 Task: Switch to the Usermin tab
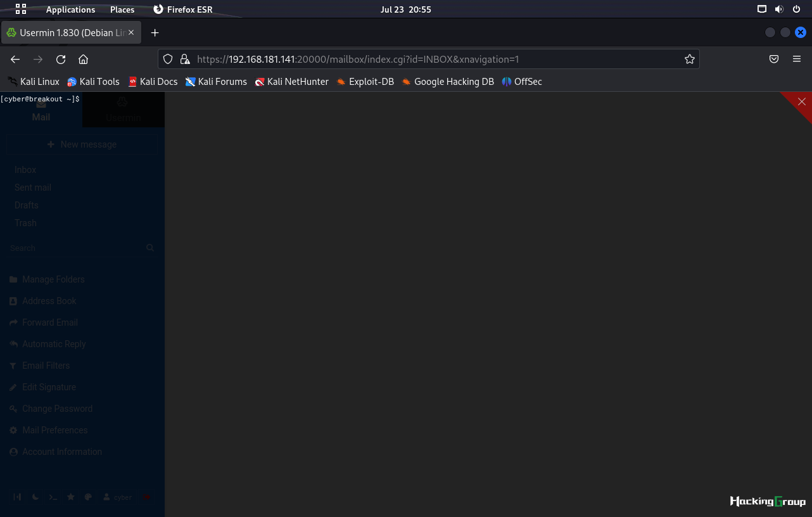click(x=124, y=110)
